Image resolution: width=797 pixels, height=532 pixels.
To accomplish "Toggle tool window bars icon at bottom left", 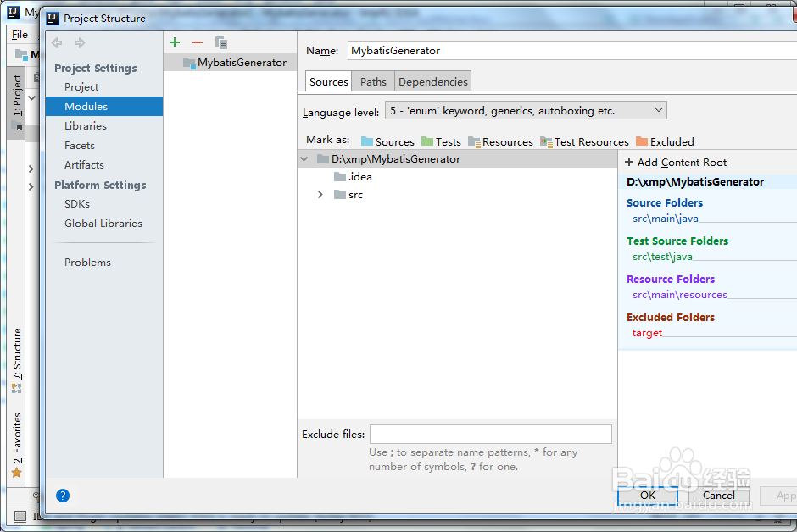I will click(x=20, y=516).
